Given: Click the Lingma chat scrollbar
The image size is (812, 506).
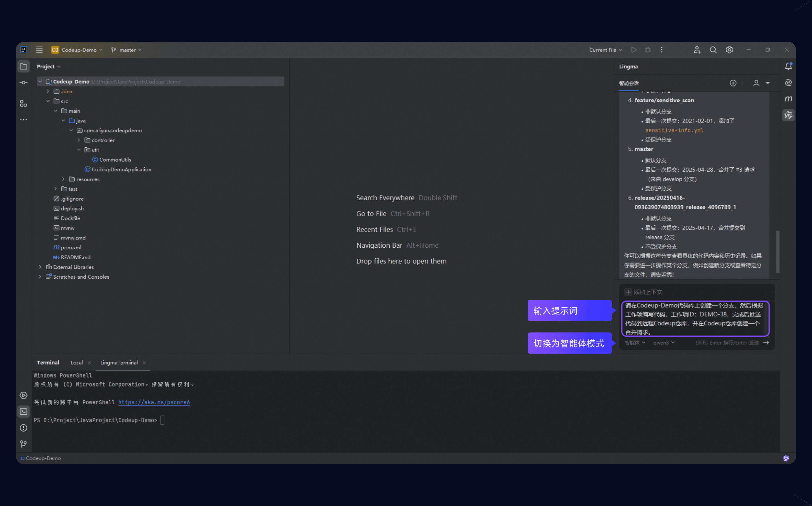Looking at the screenshot, I should (778, 252).
